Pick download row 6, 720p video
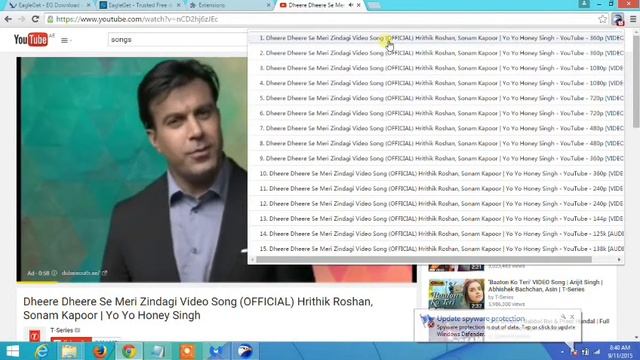The width and height of the screenshot is (640, 360). point(436,113)
